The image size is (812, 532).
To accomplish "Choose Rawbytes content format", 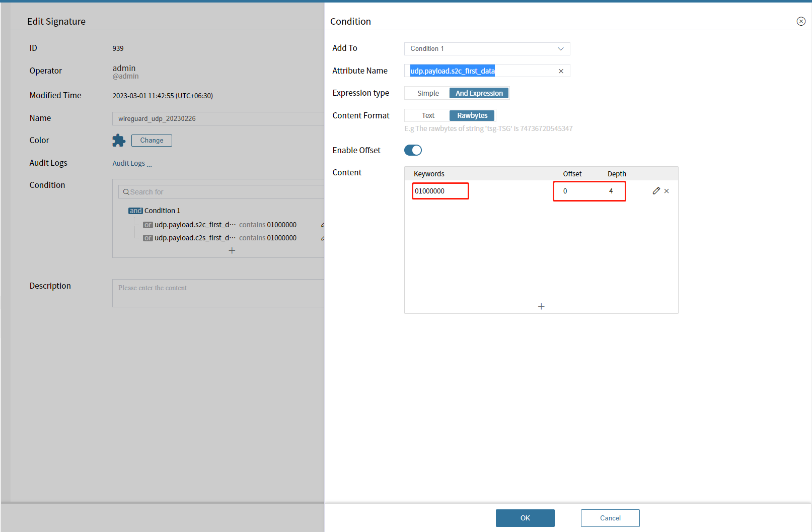I will pyautogui.click(x=472, y=115).
